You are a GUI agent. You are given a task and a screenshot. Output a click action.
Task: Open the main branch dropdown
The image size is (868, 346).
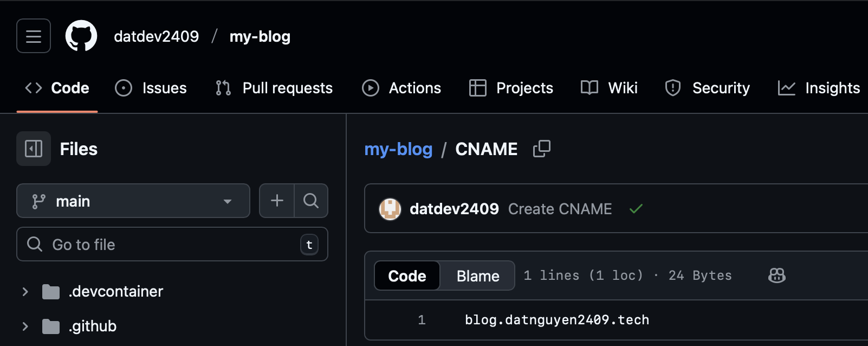(x=133, y=201)
